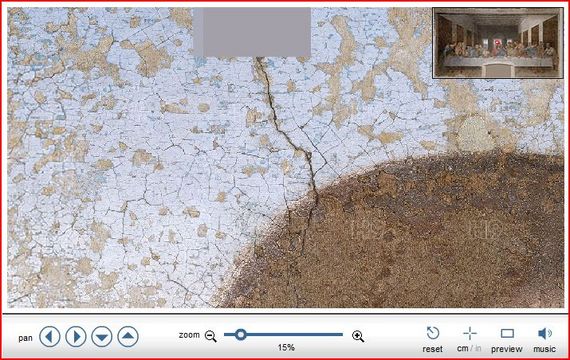
Task: Click the zoom slider handle
Action: (x=240, y=334)
